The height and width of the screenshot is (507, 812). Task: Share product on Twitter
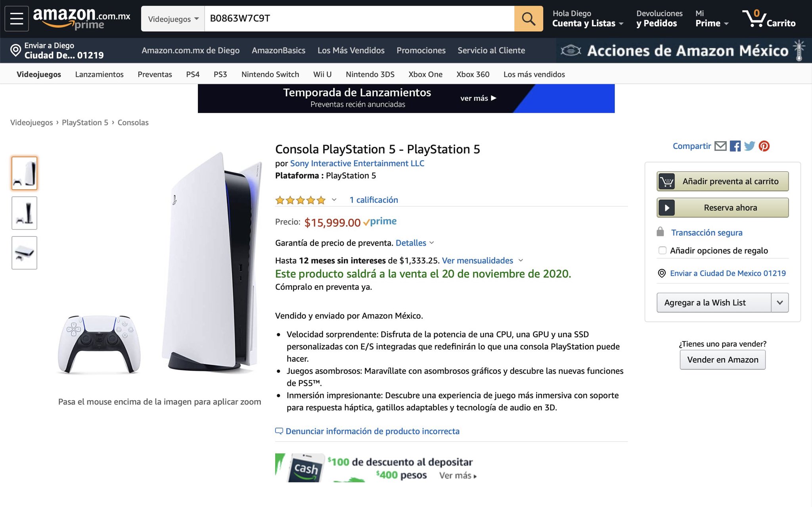pos(749,146)
